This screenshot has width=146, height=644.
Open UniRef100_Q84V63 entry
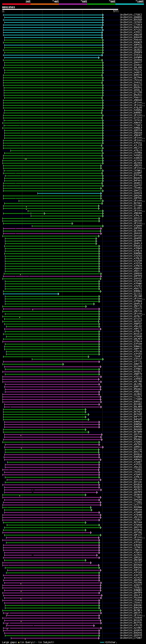(131, 233)
